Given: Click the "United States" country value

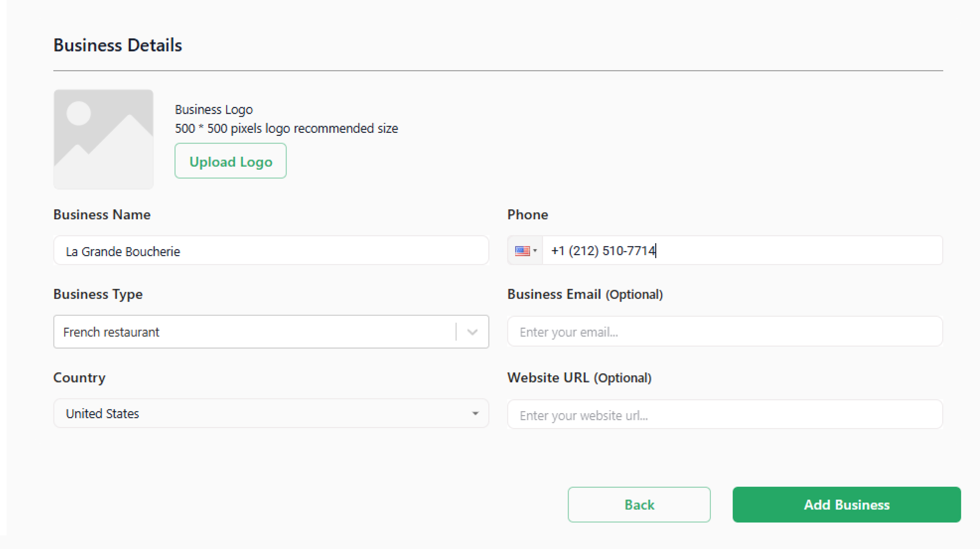Looking at the screenshot, I should pyautogui.click(x=103, y=414).
